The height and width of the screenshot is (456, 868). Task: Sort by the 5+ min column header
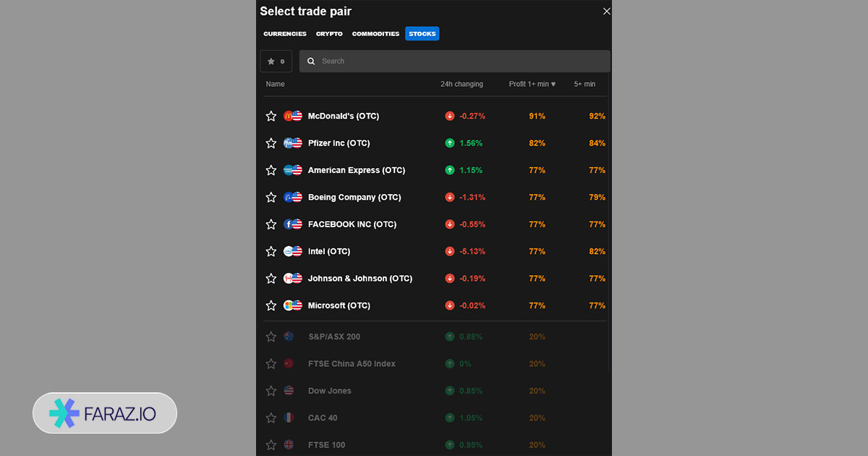pos(584,84)
